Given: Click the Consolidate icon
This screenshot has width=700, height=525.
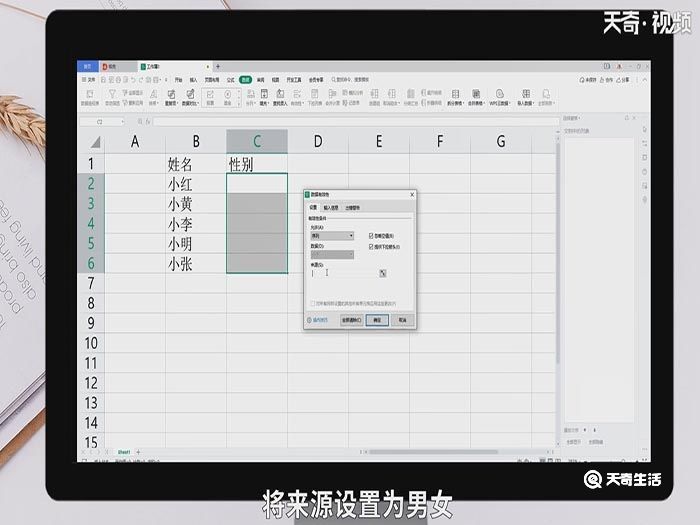Looking at the screenshot, I should point(332,93).
